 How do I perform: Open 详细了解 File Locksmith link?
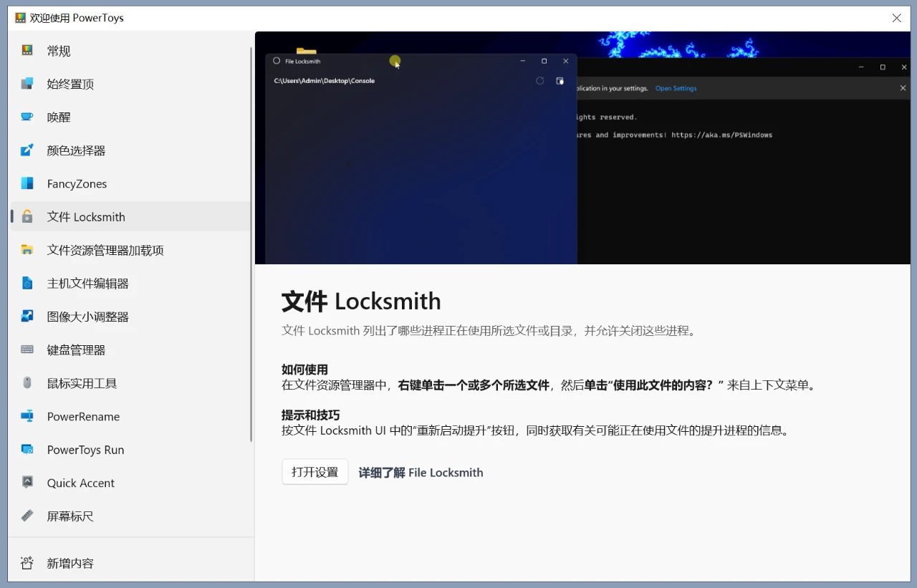click(x=421, y=473)
